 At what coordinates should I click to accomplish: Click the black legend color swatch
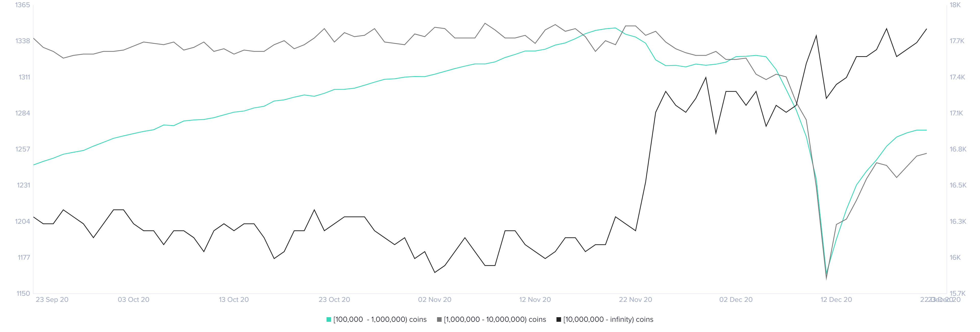pos(559,319)
